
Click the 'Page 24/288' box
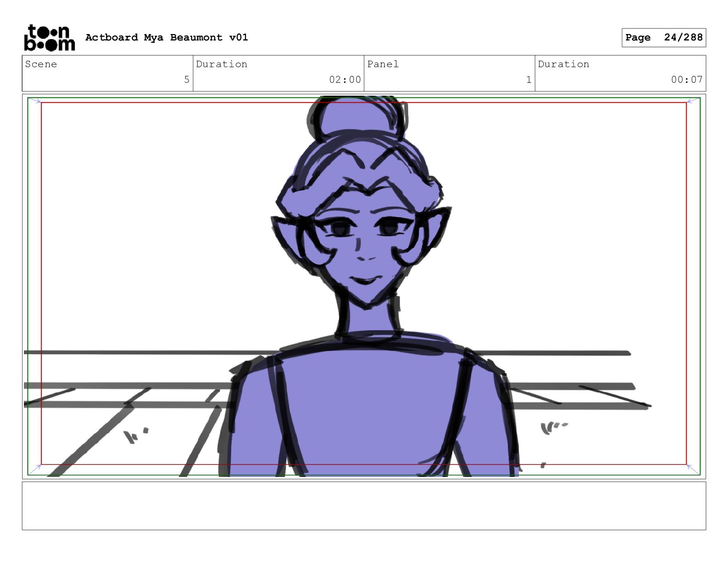[664, 38]
